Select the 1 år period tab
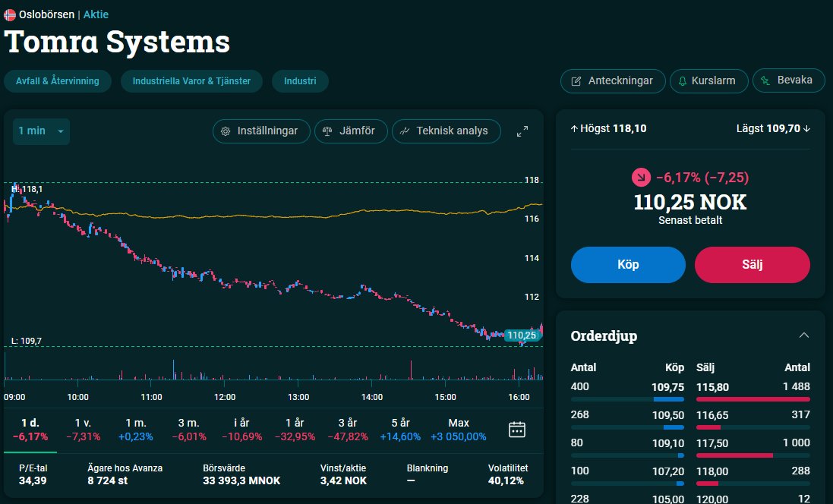 tap(295, 430)
